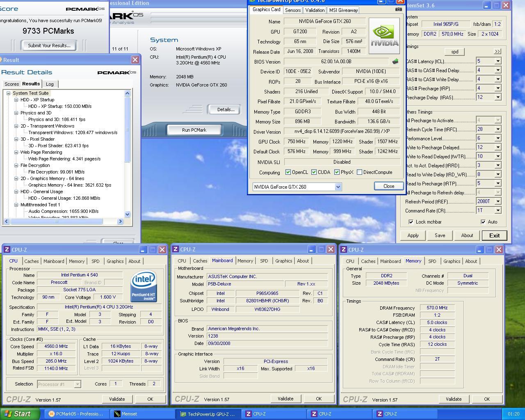The width and height of the screenshot is (525, 420).
Task: Open Graphics tab in CPU-Z Mainboard window
Action: coord(283,261)
